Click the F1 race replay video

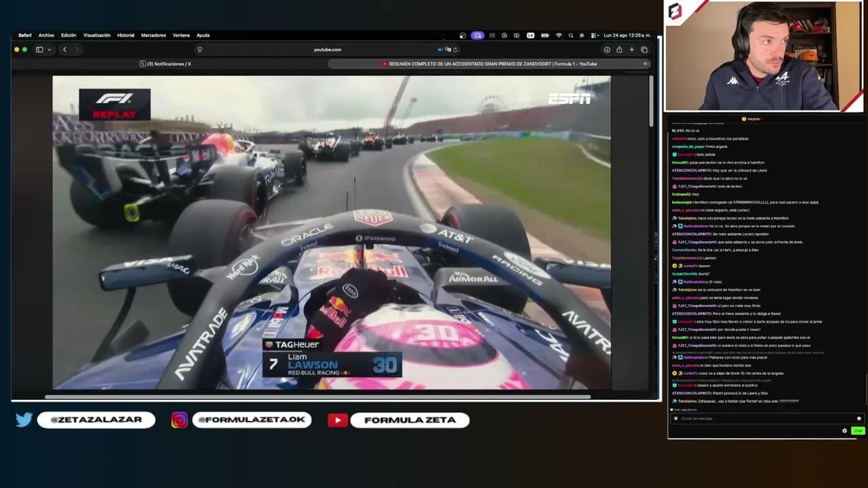[x=332, y=232]
